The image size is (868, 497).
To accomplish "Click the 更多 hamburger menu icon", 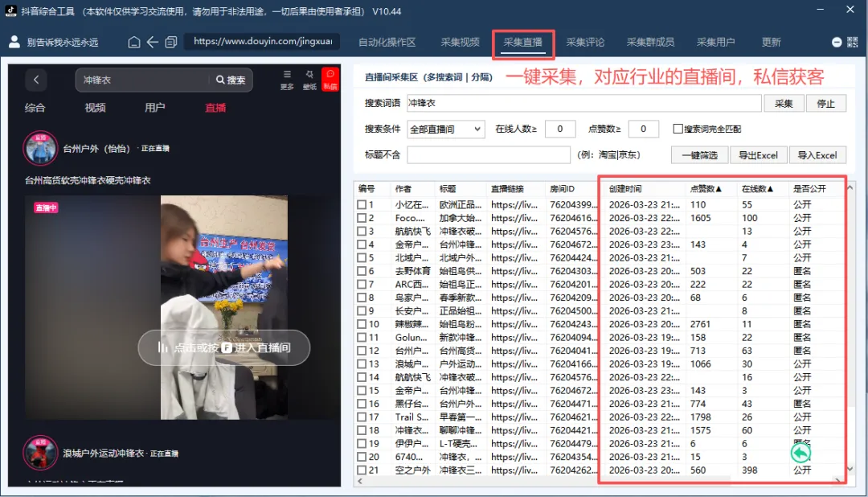I will pos(286,76).
